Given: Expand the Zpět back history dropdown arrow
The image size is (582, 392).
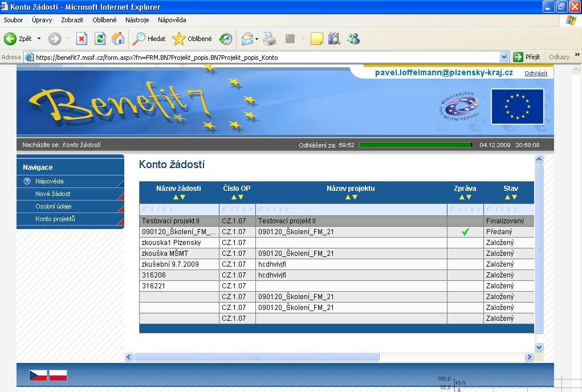Looking at the screenshot, I should pos(39,39).
